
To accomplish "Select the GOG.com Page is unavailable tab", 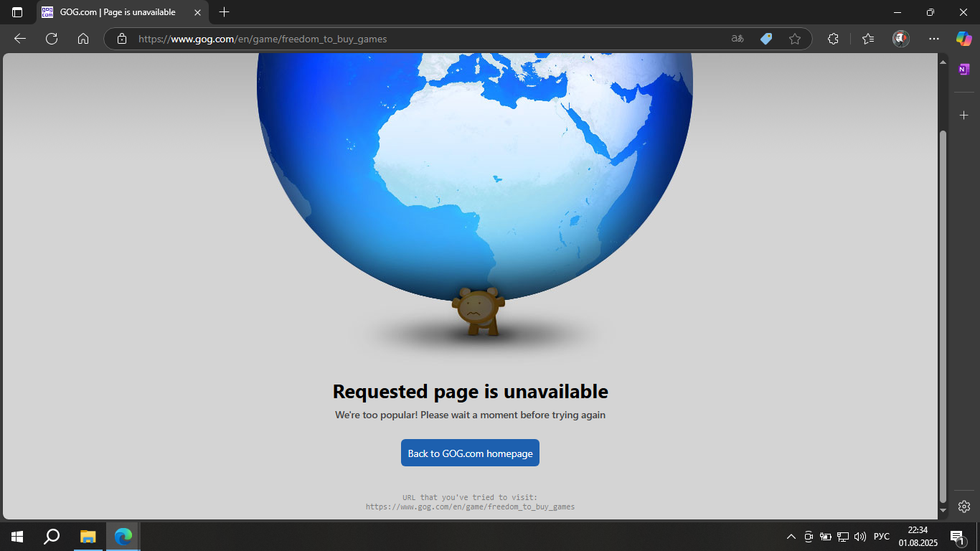I will 122,12.
